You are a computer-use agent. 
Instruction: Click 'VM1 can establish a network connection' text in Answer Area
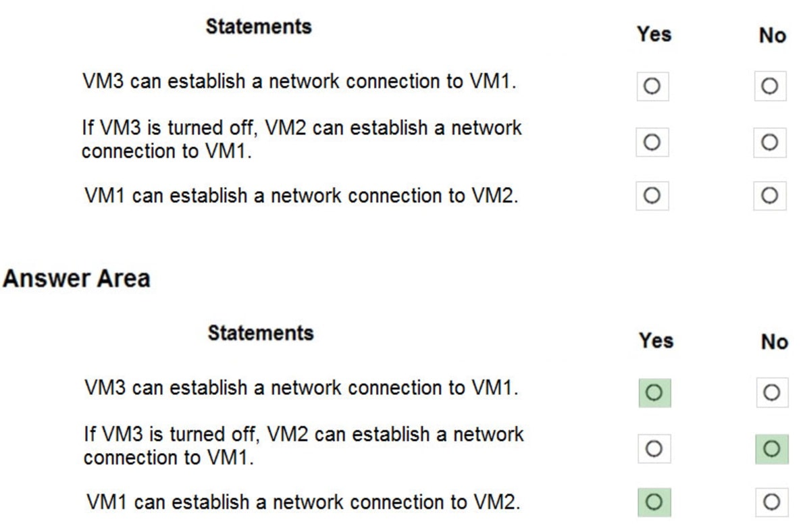[303, 502]
